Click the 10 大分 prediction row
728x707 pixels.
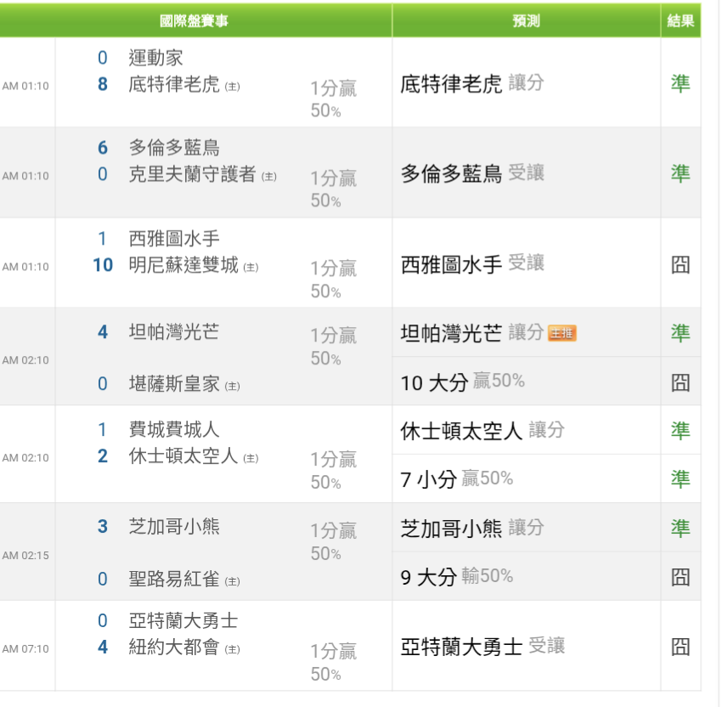(462, 382)
